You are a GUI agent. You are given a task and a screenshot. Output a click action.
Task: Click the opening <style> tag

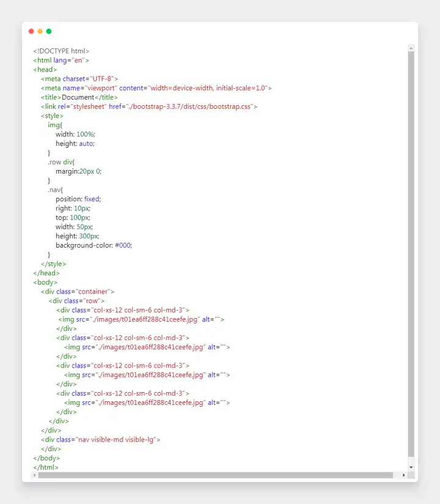[52, 116]
